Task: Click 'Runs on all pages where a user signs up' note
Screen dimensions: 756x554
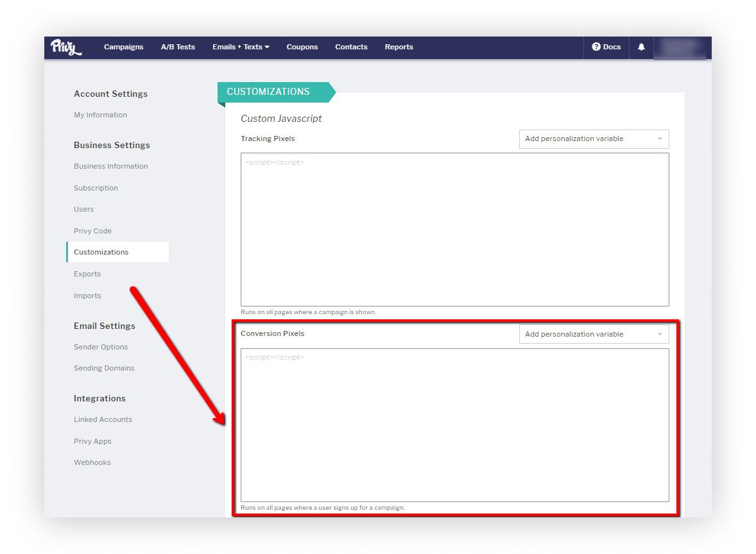Action: click(323, 508)
